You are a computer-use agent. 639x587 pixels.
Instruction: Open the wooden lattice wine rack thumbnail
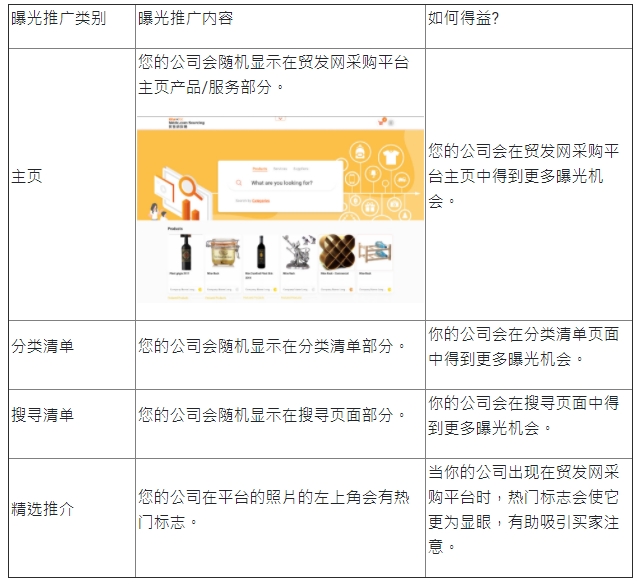(337, 252)
